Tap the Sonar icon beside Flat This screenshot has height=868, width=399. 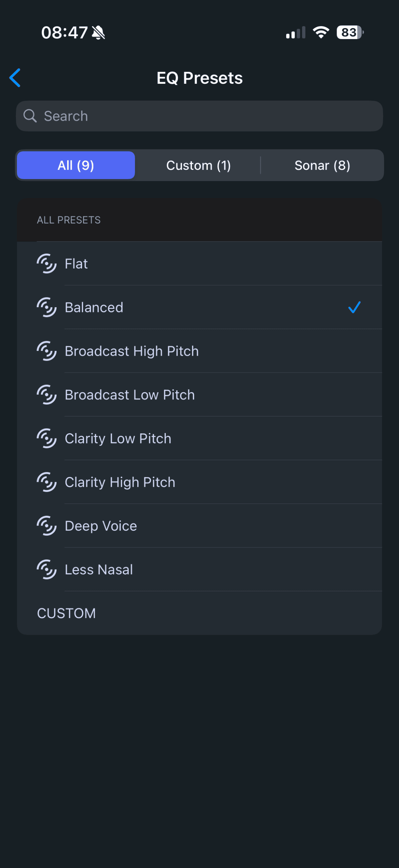pyautogui.click(x=46, y=263)
